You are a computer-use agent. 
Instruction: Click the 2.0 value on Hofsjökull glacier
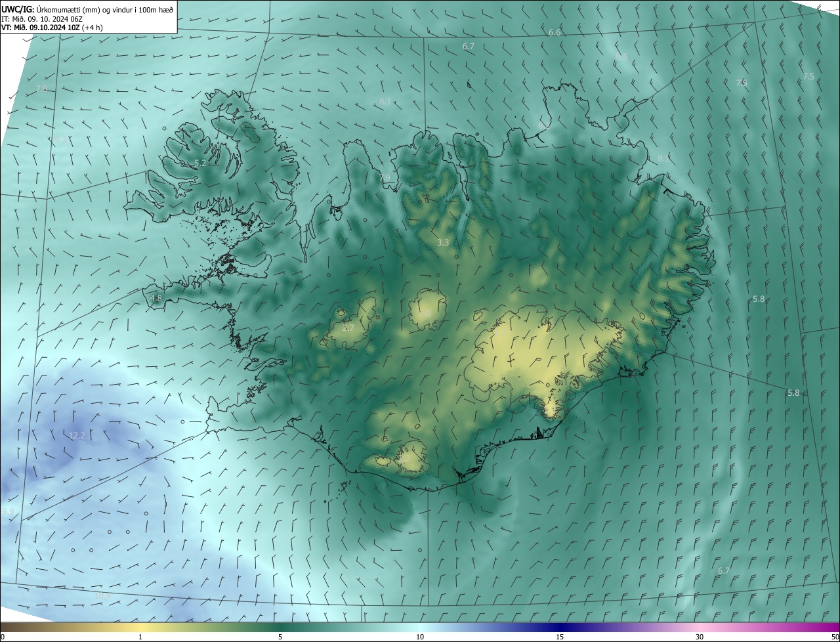pos(425,314)
